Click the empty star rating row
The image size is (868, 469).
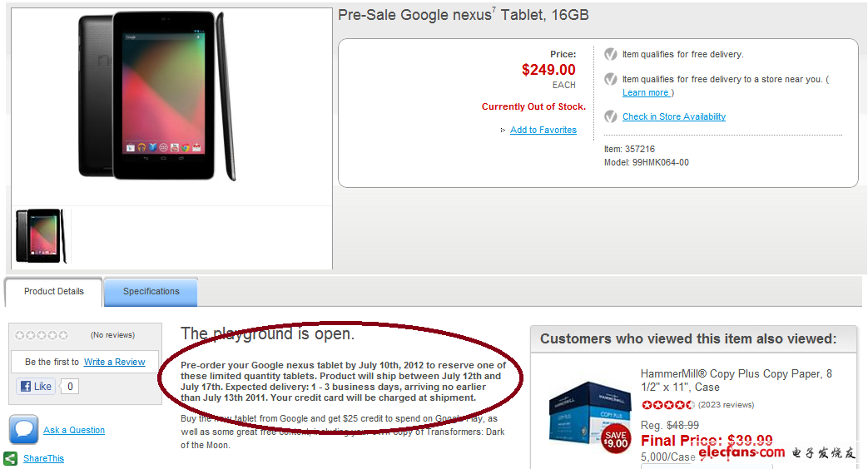point(42,335)
